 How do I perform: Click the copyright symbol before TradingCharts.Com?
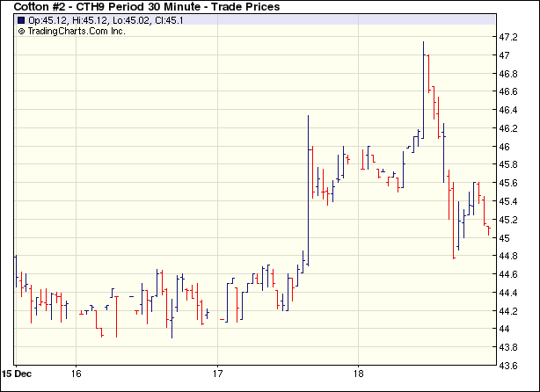pos(22,31)
